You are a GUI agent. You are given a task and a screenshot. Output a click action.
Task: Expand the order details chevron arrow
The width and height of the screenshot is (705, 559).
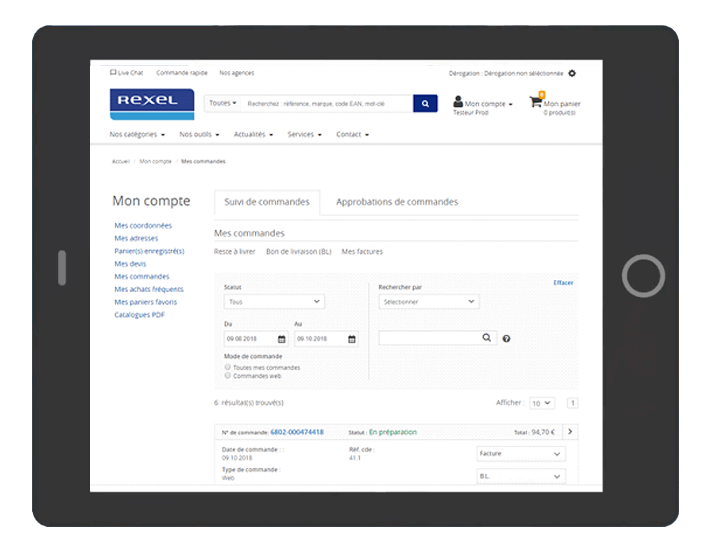coord(570,432)
